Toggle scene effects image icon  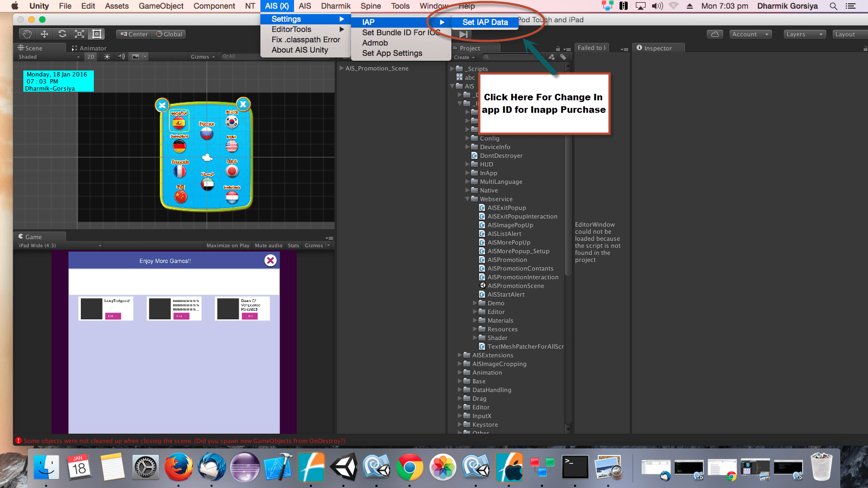coord(136,56)
